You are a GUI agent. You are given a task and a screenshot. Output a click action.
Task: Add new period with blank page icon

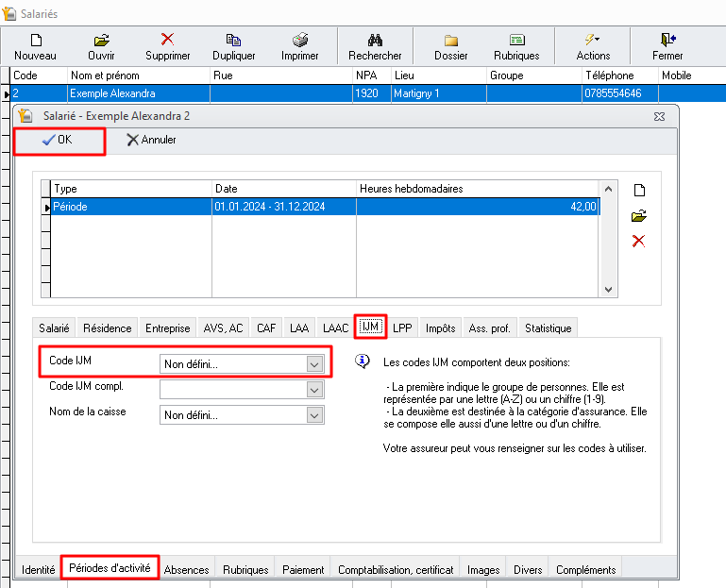638,190
